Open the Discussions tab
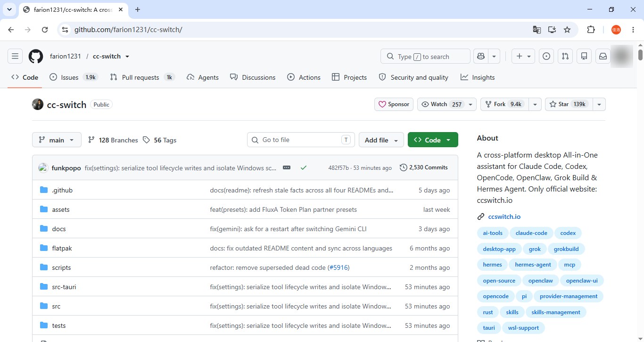The image size is (644, 342). [253, 77]
